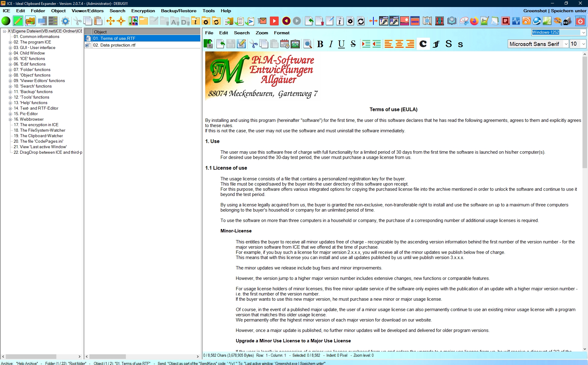The height and width of the screenshot is (365, 588).
Task: Click the document's vertical scrollbar thumb
Action: point(585,112)
